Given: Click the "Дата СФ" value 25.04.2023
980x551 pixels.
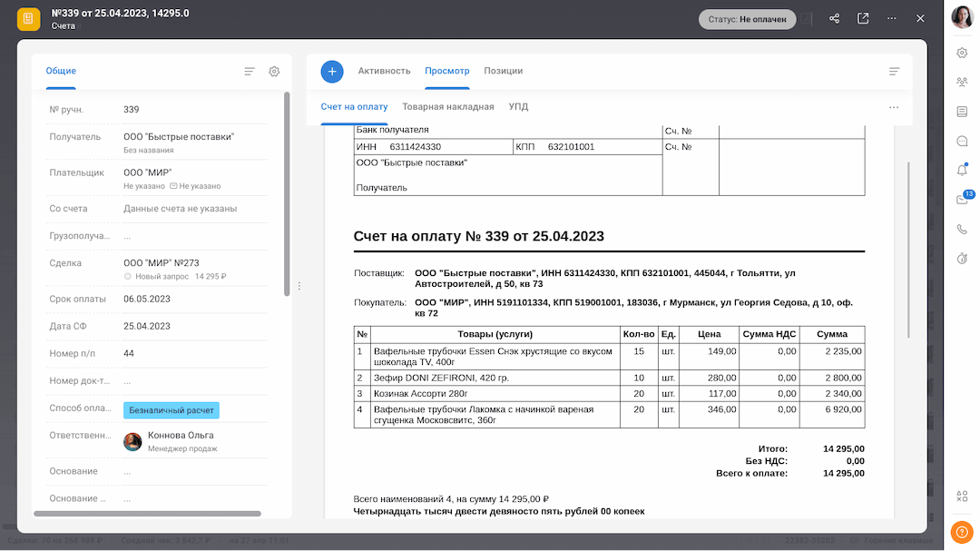Looking at the screenshot, I should pos(147,326).
